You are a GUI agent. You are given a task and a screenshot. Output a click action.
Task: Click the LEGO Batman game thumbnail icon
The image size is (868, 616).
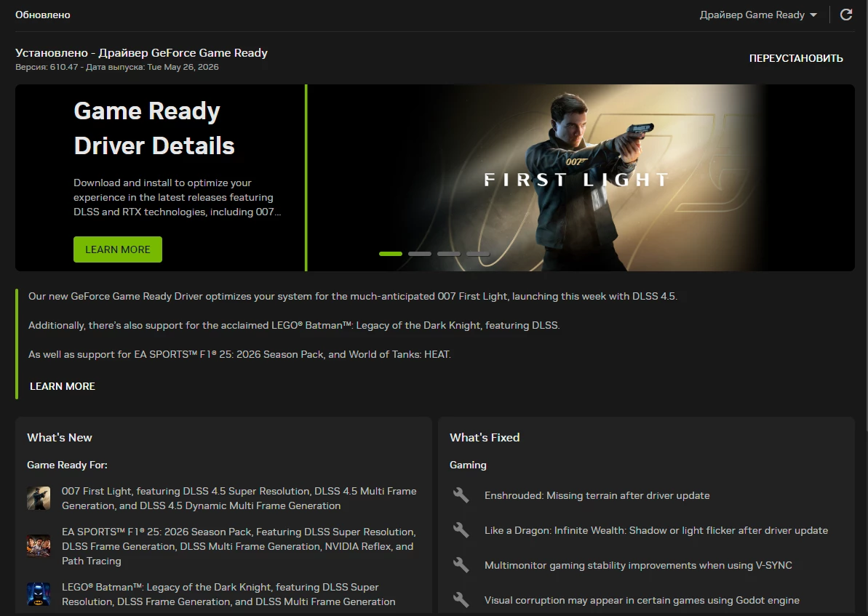click(39, 594)
